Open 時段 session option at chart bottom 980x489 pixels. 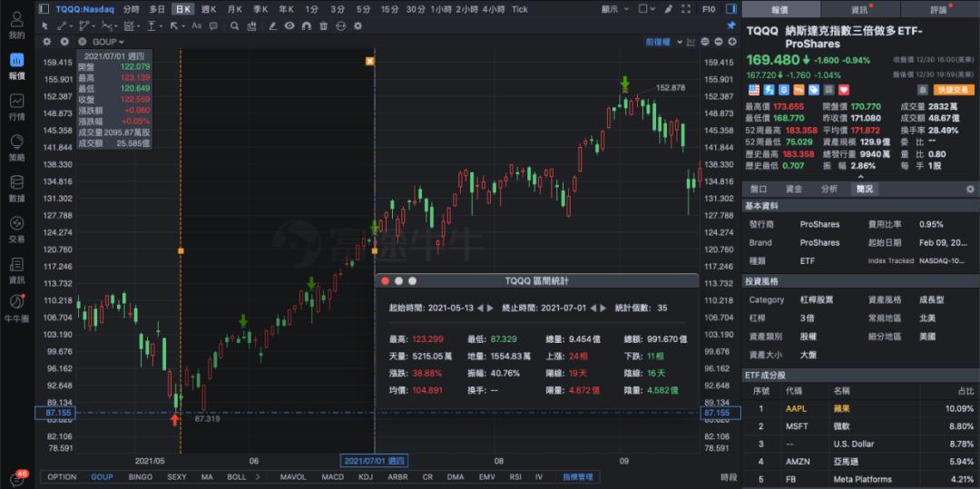728,477
